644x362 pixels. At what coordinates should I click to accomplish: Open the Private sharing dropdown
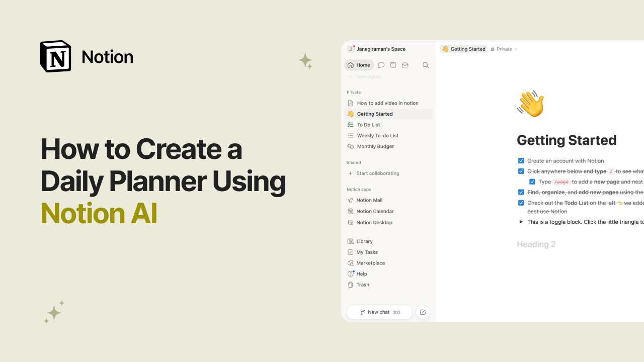pos(504,49)
